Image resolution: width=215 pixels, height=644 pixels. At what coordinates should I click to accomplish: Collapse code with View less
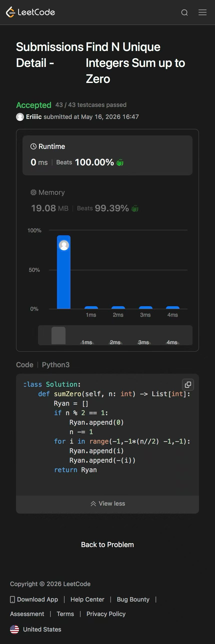[108, 504]
